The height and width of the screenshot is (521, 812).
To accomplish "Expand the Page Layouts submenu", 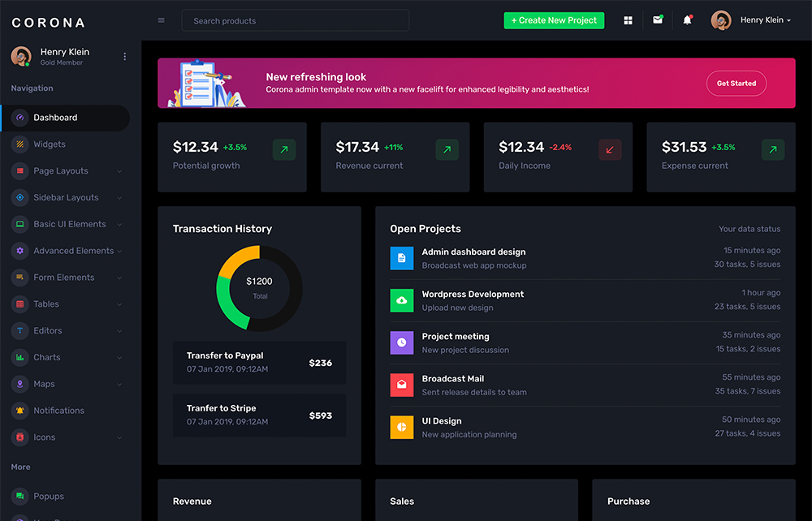I will point(65,171).
